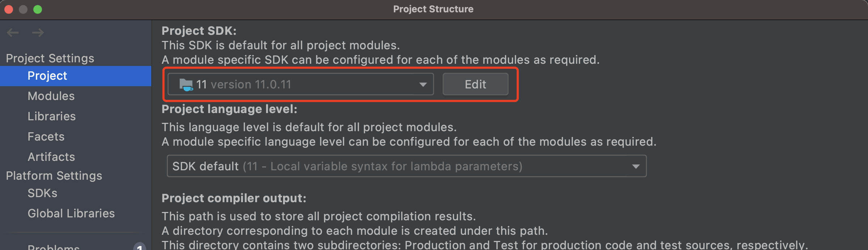Click the Problems count badge

pos(140,247)
